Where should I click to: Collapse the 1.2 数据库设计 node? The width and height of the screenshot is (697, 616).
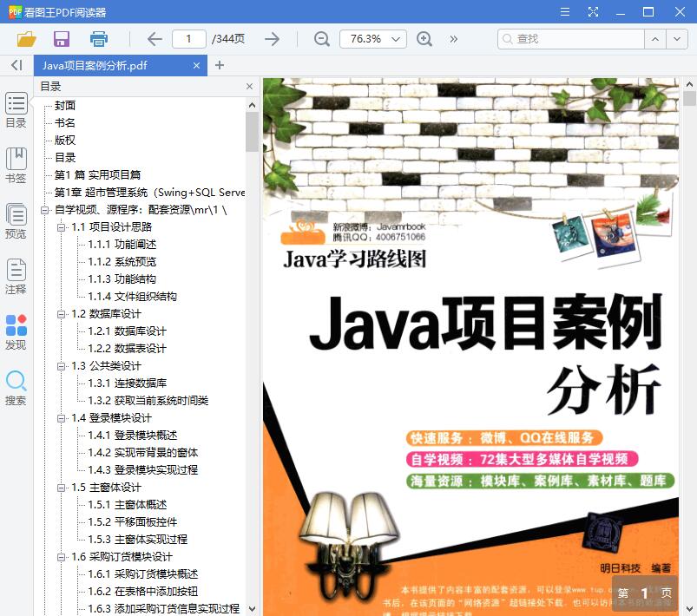pos(61,314)
